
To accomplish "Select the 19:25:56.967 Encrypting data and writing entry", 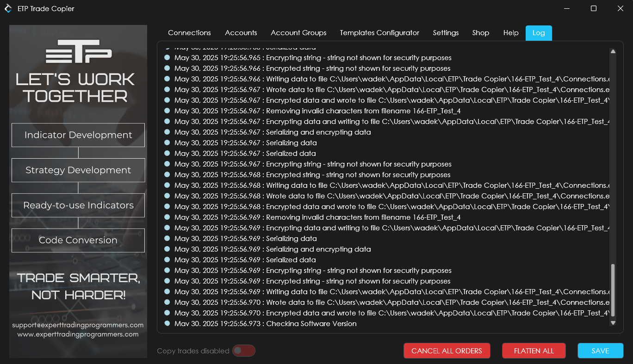I will coord(386,122).
